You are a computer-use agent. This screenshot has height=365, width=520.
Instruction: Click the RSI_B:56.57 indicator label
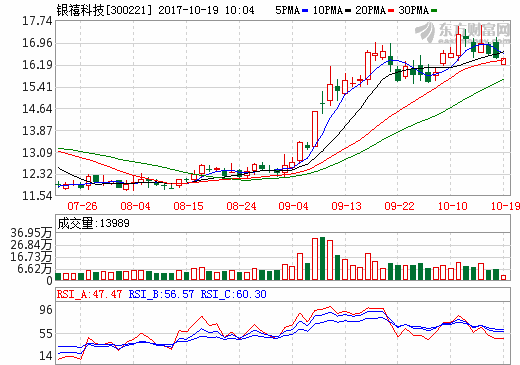coord(161,294)
